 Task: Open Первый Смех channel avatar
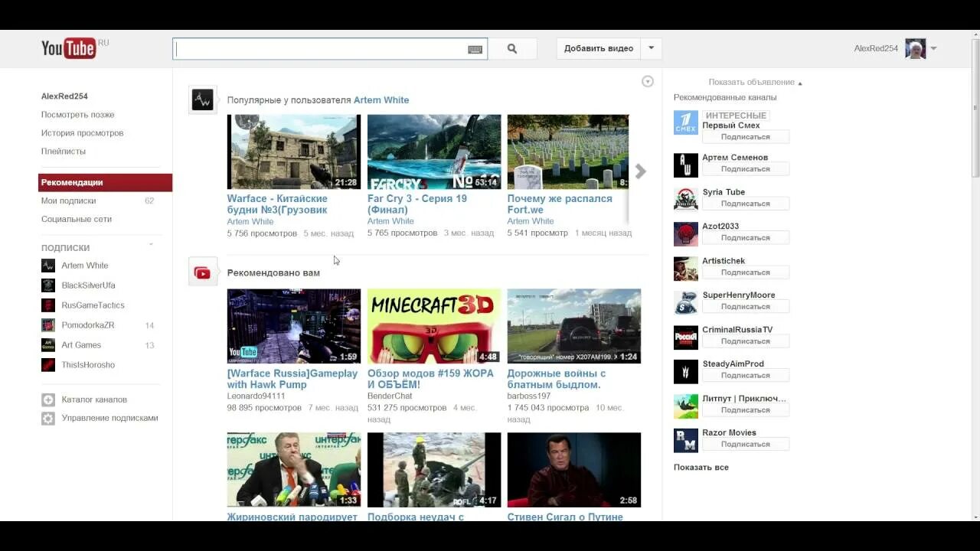tap(686, 122)
